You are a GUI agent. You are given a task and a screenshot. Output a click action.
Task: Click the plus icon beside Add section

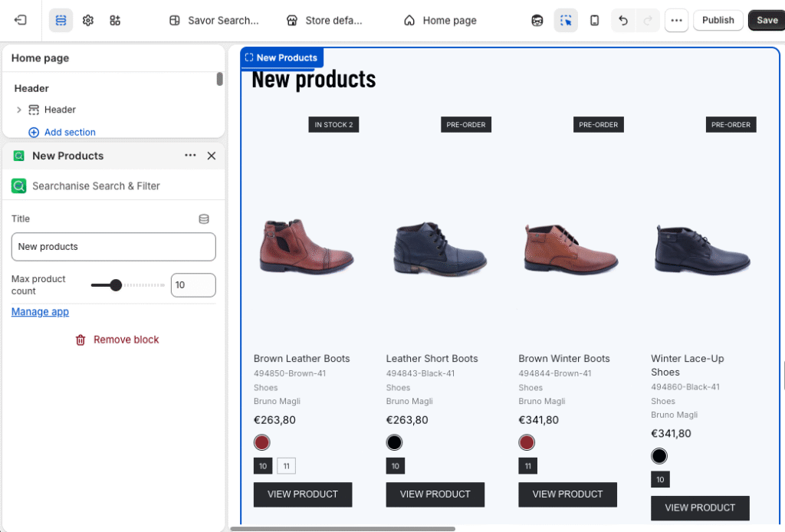click(34, 132)
